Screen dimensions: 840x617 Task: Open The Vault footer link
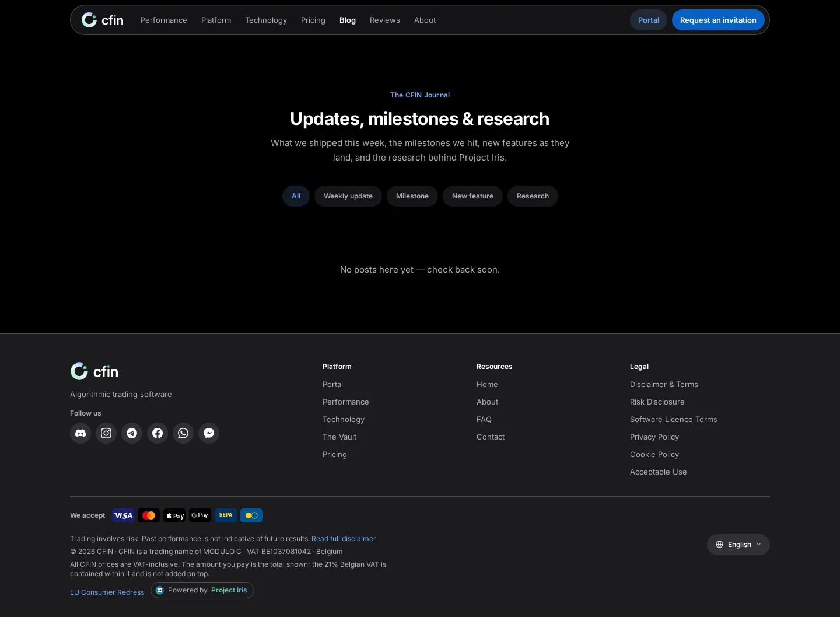pos(339,437)
